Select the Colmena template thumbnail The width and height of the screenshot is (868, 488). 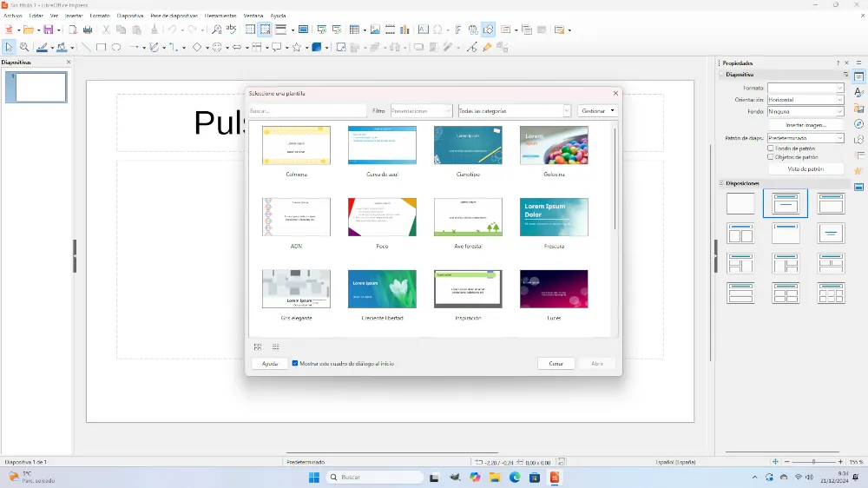click(296, 145)
